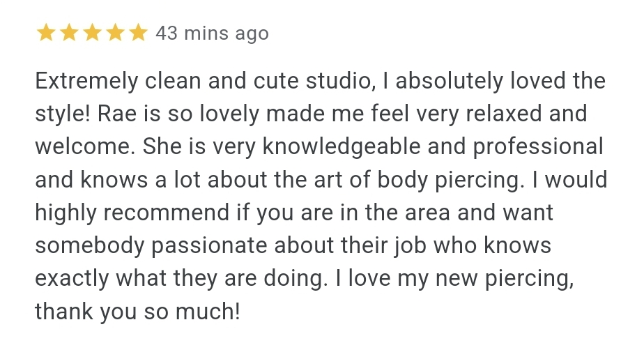Click the word "studio" in first line

point(338,82)
